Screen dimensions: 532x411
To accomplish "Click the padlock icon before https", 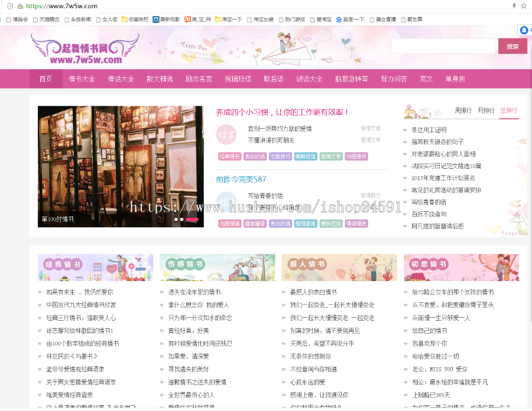I will click(x=20, y=6).
